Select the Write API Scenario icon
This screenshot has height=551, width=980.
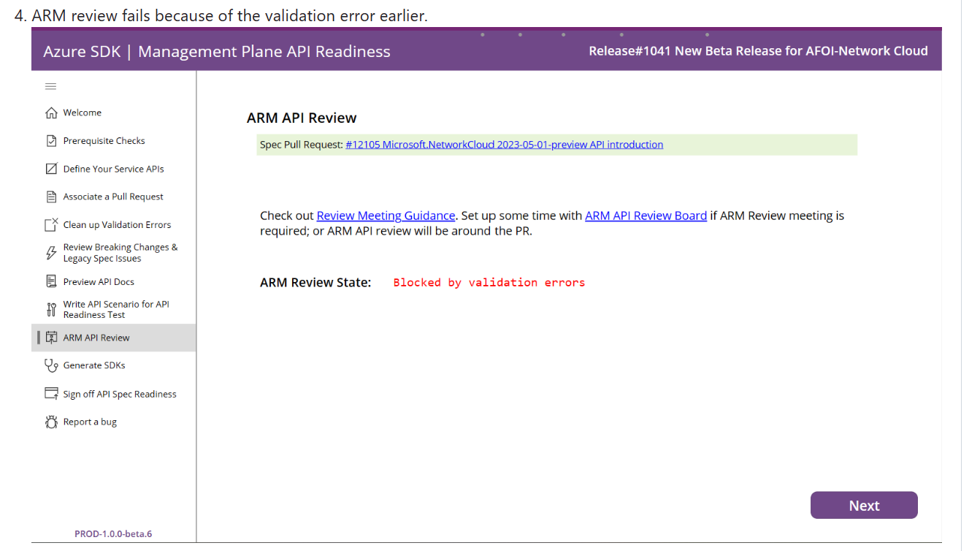pos(50,309)
